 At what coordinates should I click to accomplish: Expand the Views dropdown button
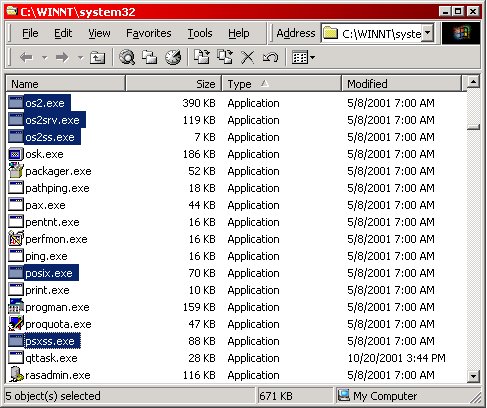point(303,58)
